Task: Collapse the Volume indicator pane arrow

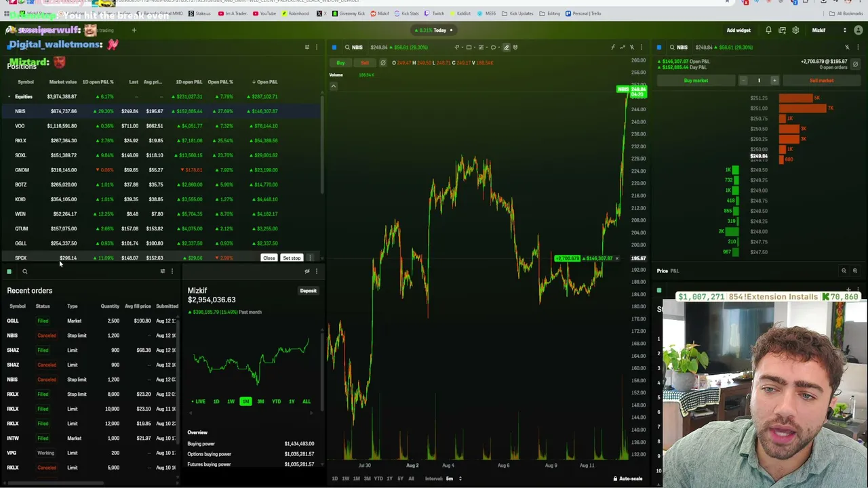Action: (334, 86)
